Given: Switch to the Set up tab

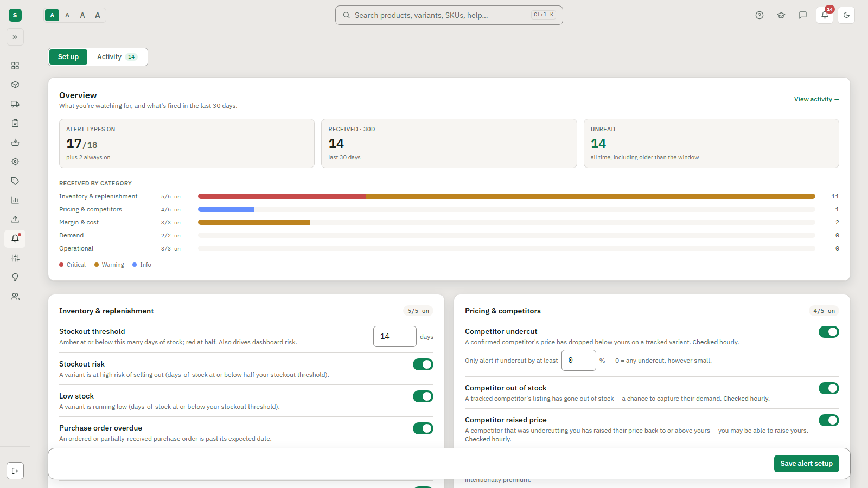Looking at the screenshot, I should [68, 57].
